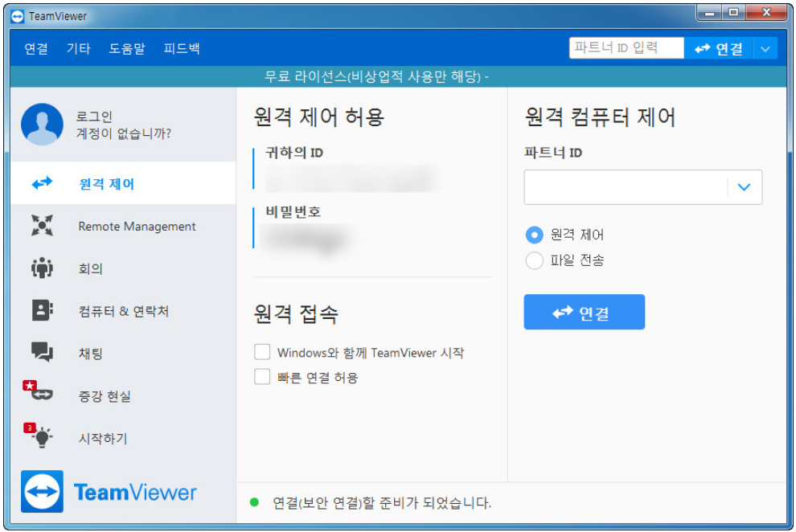Select the 원격 제어 radio option
The width and height of the screenshot is (796, 532).
click(534, 235)
